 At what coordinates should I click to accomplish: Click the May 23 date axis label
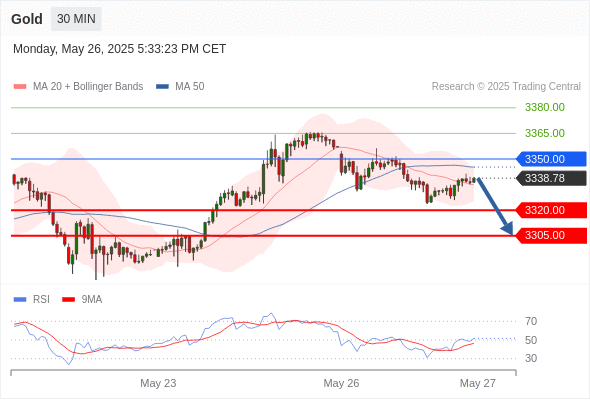pos(158,383)
